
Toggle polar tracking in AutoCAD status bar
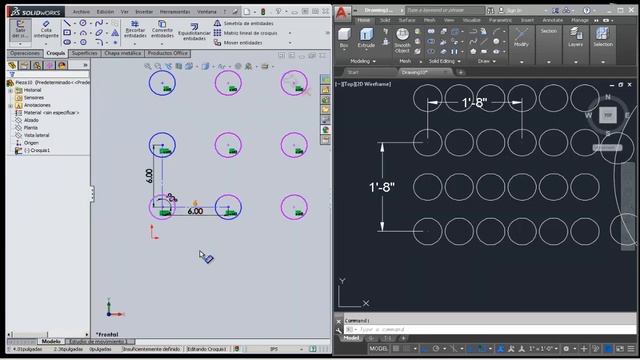[x=436, y=349]
